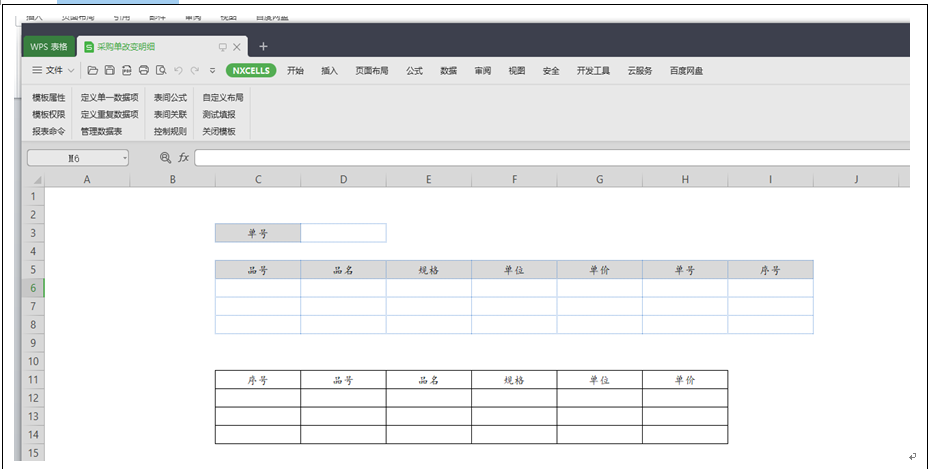Open the 开发工具 ribbon tab
928x469 pixels.
tap(593, 71)
